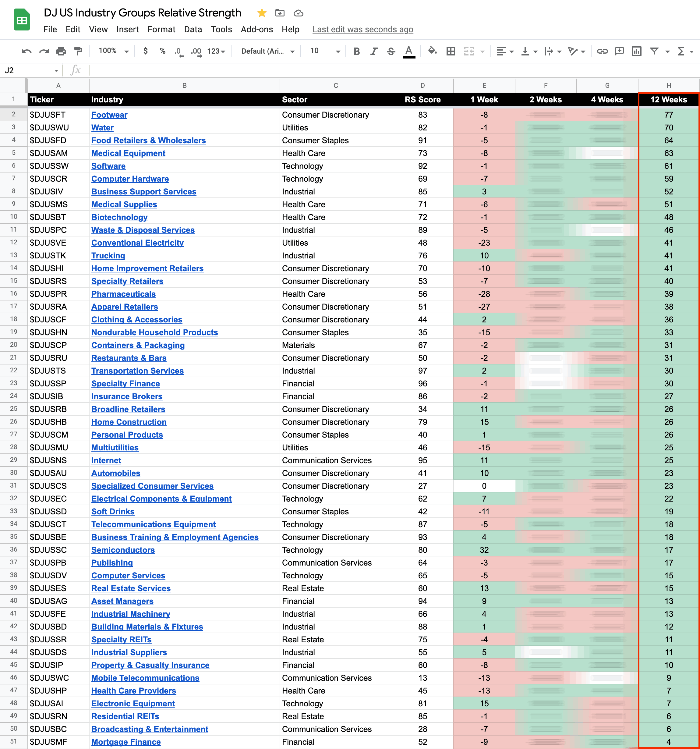
Task: Open the font size dropdown
Action: coord(325,51)
